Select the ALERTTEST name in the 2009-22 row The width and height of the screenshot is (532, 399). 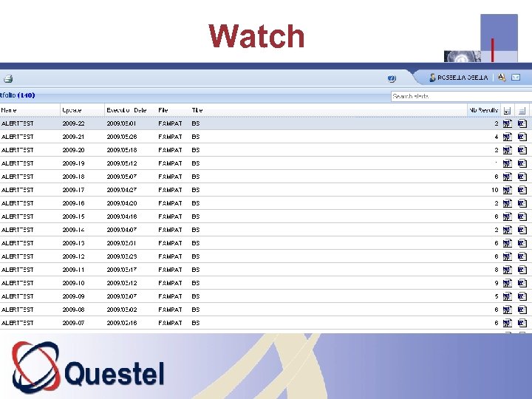(17, 123)
